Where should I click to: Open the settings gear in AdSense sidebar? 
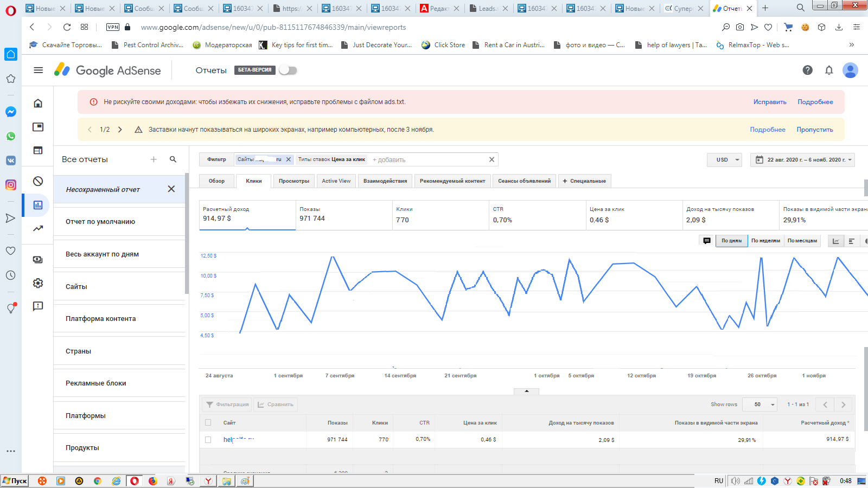[38, 283]
